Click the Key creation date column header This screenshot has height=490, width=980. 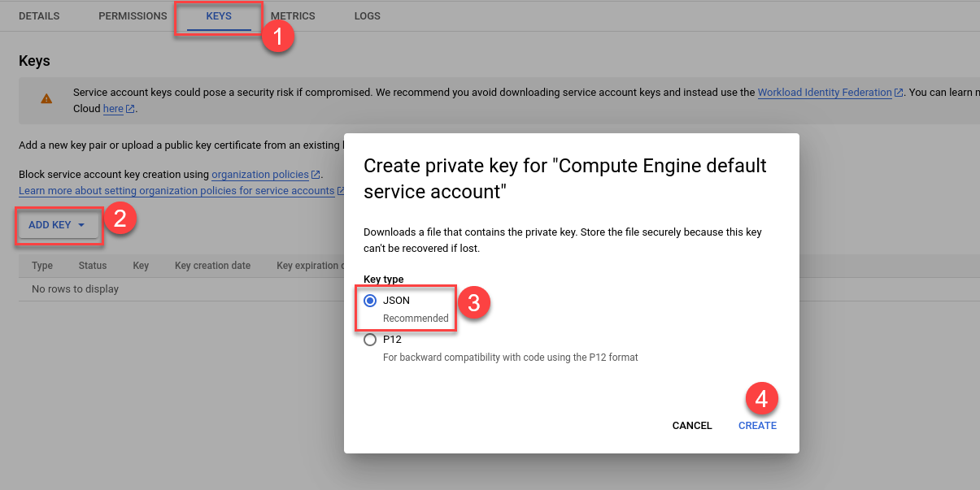point(212,266)
